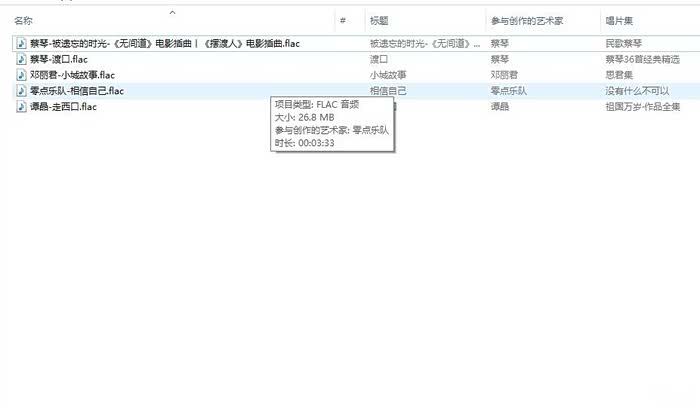
Task: Click the music icon of 蔡琴-渡口.flac
Action: [x=21, y=59]
